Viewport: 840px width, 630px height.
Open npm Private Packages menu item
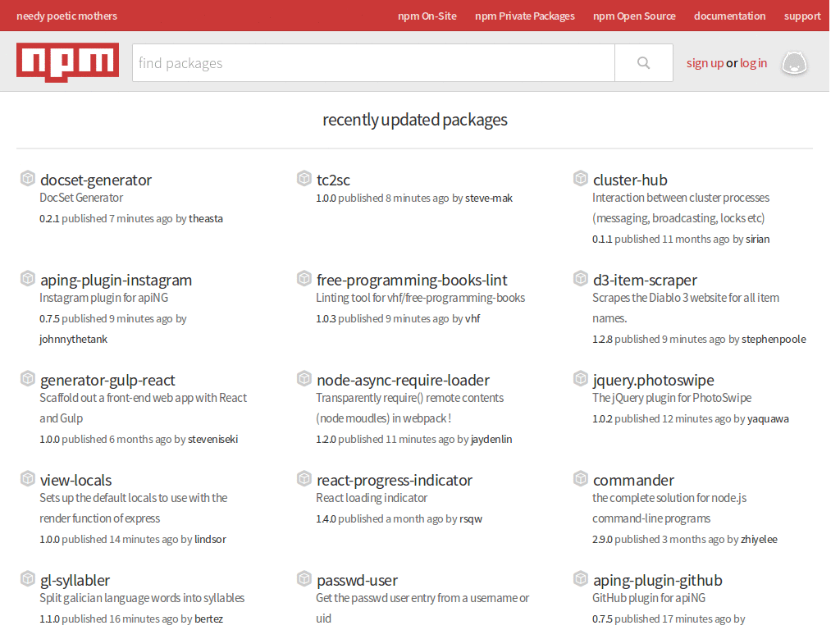point(524,16)
